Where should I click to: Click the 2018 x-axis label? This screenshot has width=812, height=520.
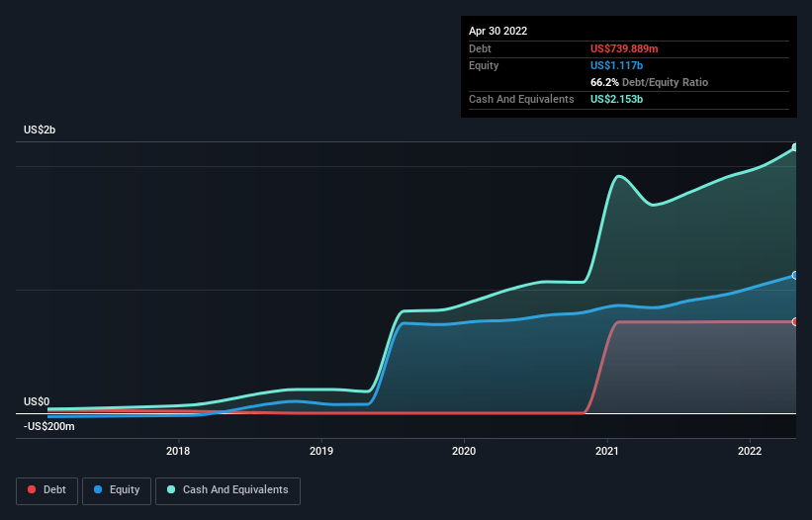(178, 451)
